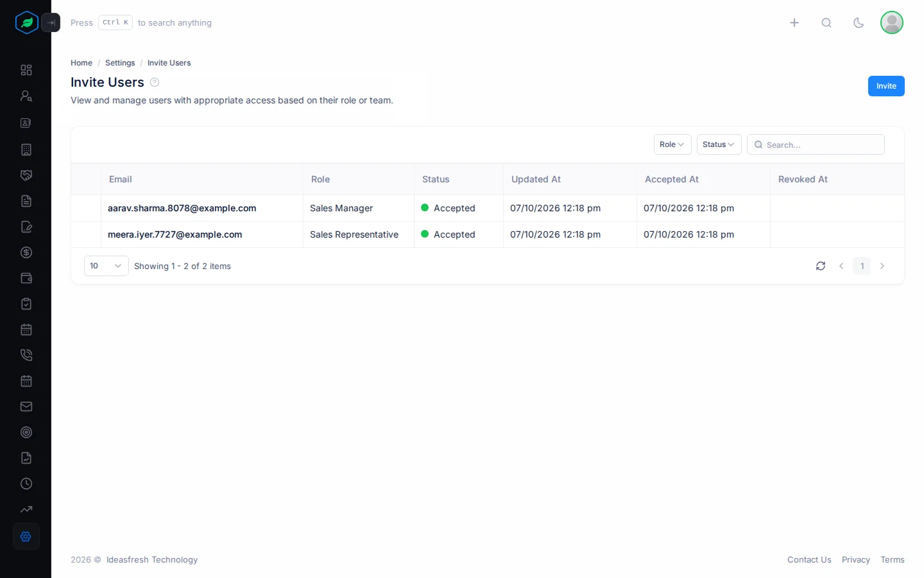
Task: Click Accepted status in meera.iyer row
Action: pyautogui.click(x=448, y=234)
